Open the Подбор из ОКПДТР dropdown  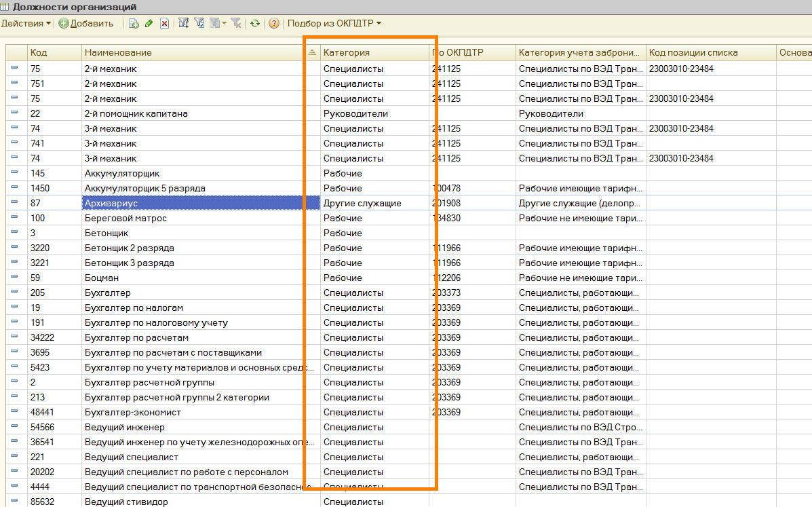point(334,23)
